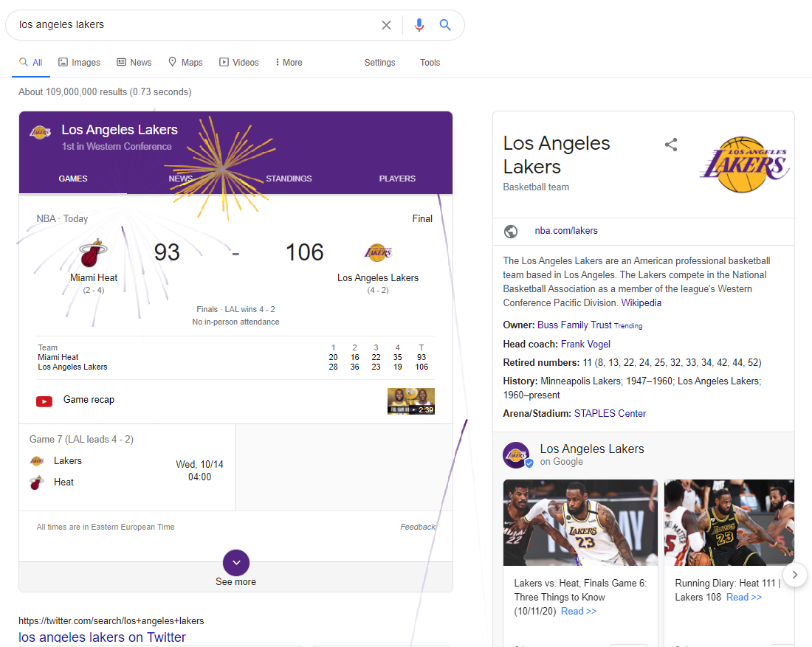
Task: Click the Finals · LAL wins 4 - 2 text
Action: click(x=235, y=310)
